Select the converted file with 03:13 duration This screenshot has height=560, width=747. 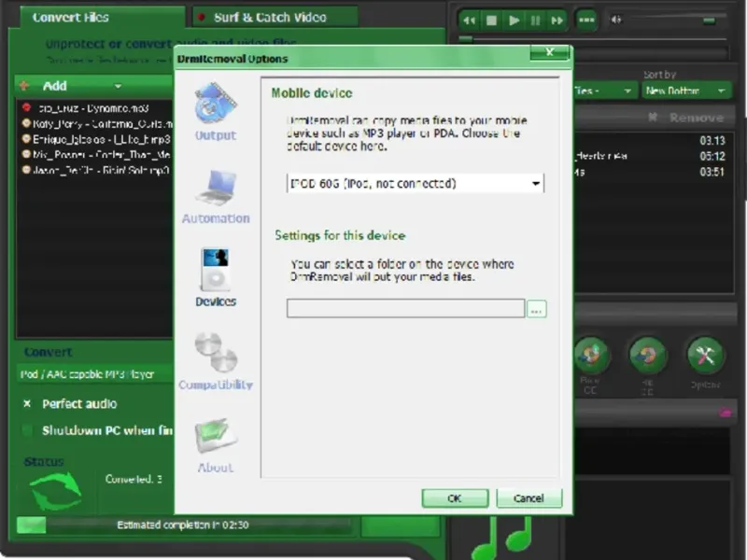[653, 141]
